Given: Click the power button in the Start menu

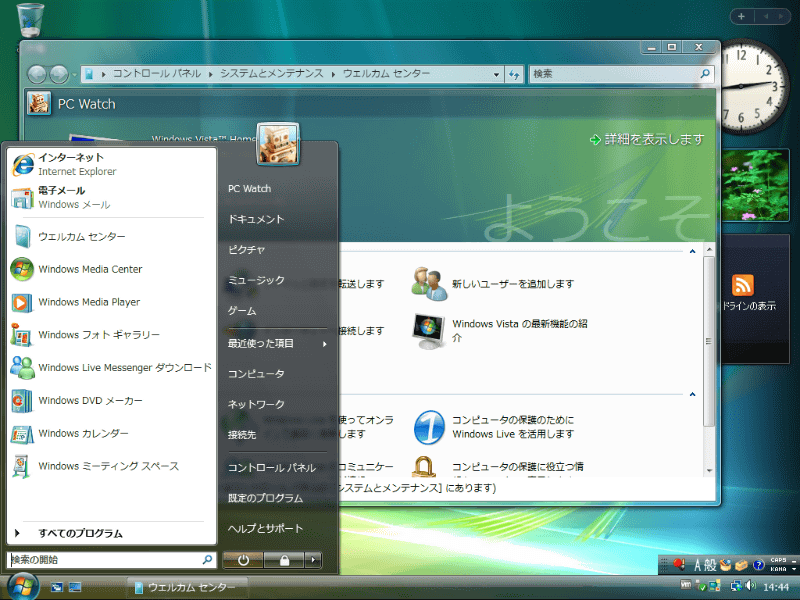Looking at the screenshot, I should [x=243, y=560].
